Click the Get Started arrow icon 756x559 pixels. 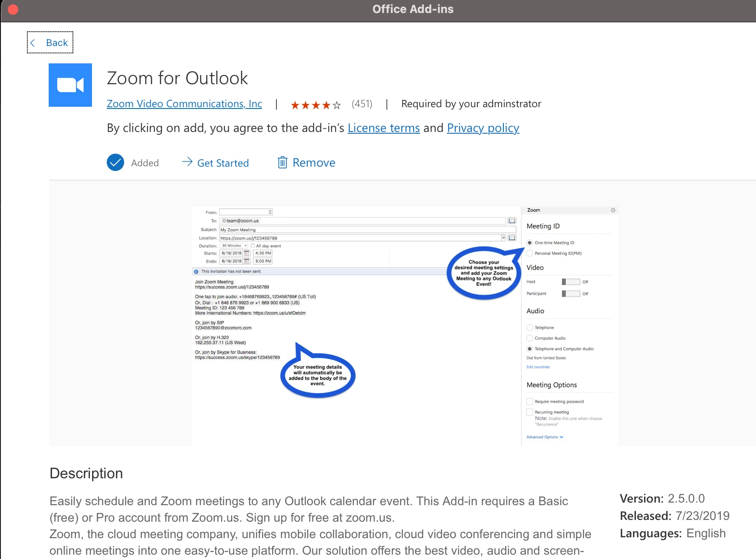[187, 162]
